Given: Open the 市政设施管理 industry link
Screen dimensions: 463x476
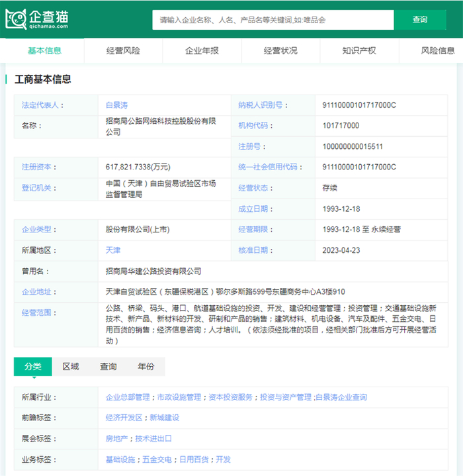Looking at the screenshot, I should click(x=179, y=397).
